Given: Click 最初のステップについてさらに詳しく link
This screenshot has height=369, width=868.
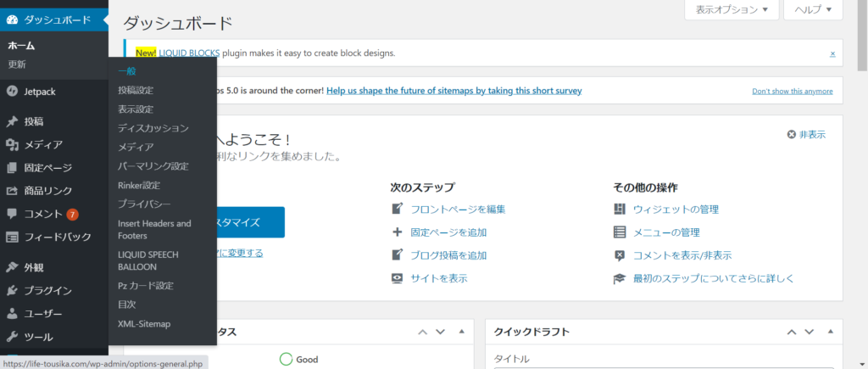Looking at the screenshot, I should click(x=714, y=279).
